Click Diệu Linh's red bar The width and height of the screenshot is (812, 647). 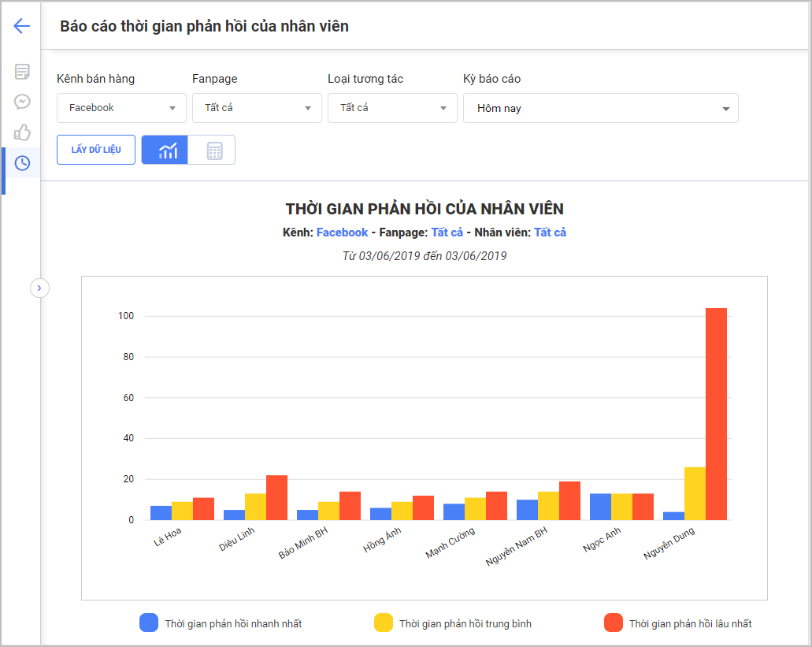point(276,497)
